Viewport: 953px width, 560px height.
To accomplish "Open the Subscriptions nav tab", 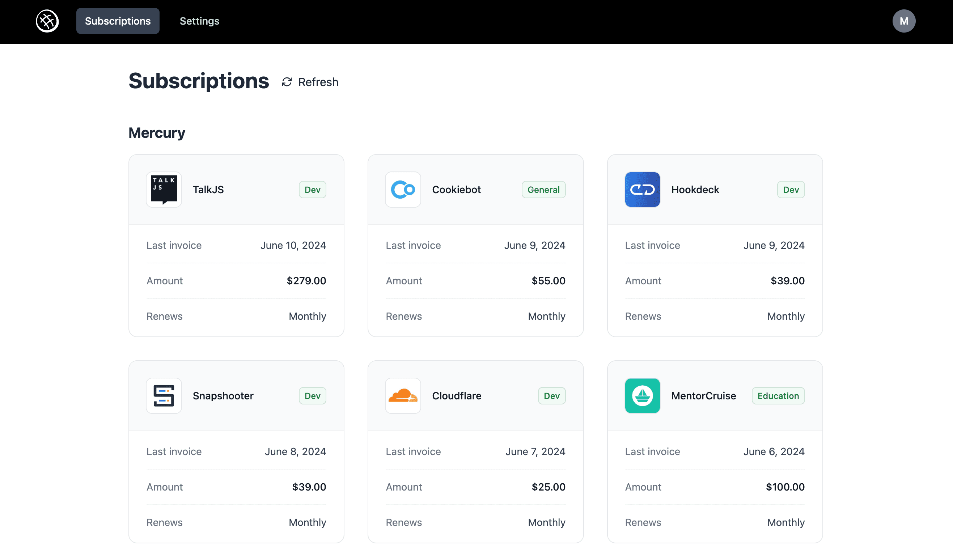I will (118, 21).
